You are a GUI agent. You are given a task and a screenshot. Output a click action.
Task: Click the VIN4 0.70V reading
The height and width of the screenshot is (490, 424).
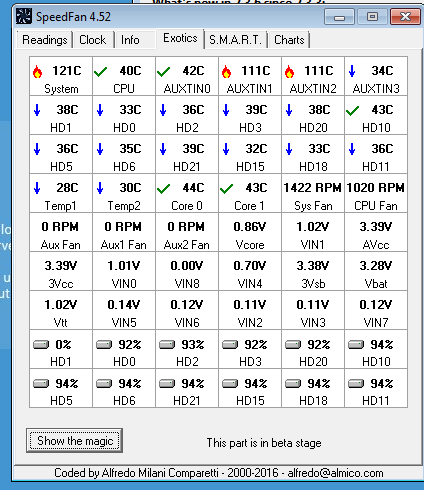pos(250,271)
